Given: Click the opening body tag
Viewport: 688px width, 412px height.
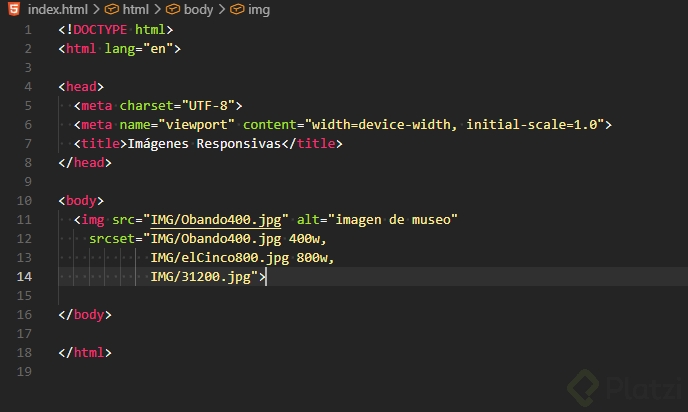Looking at the screenshot, I should pyautogui.click(x=81, y=201).
